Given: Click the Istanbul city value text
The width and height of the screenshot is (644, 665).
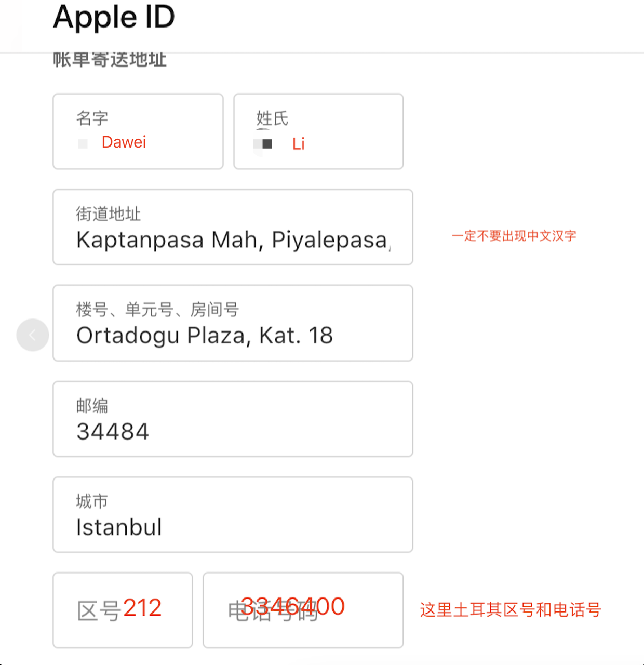Looking at the screenshot, I should pos(119,527).
